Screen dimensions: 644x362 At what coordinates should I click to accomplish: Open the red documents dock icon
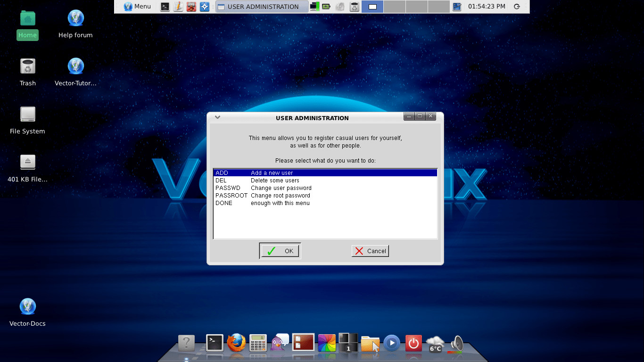303,342
